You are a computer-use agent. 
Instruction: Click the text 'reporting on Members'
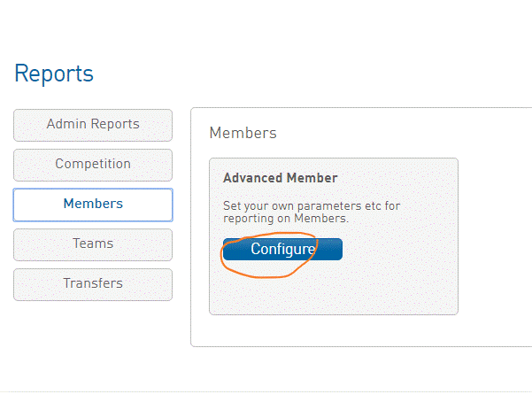pyautogui.click(x=286, y=219)
